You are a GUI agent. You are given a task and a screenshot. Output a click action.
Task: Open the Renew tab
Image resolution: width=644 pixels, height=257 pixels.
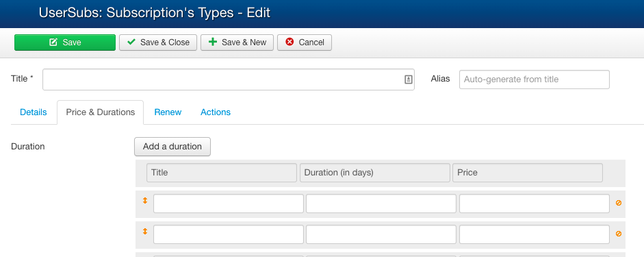point(168,112)
